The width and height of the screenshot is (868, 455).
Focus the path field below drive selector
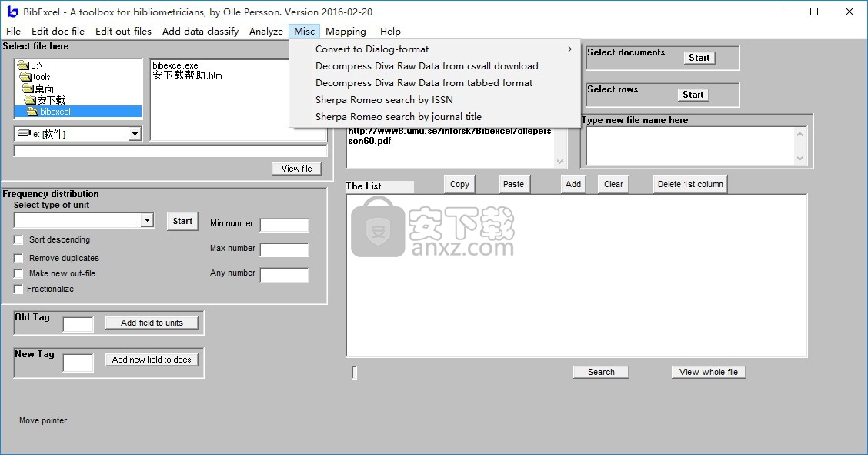[171, 151]
